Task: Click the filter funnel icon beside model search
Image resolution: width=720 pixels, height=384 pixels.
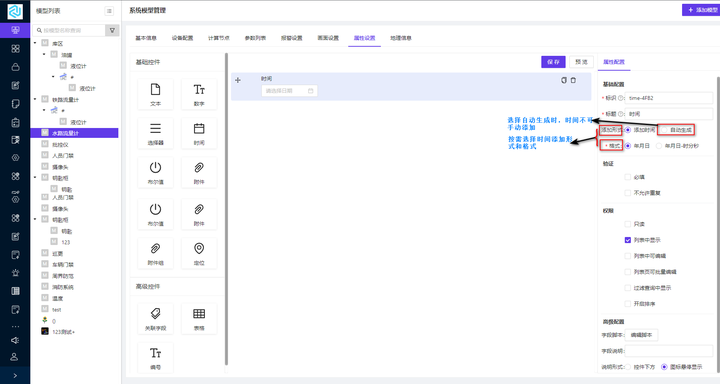Action: [x=112, y=30]
